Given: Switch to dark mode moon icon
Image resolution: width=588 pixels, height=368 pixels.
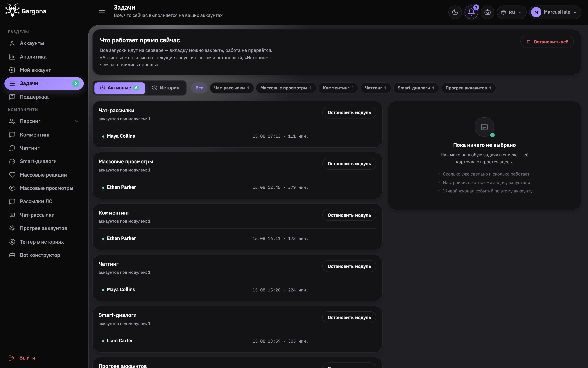Looking at the screenshot, I should pos(455,12).
